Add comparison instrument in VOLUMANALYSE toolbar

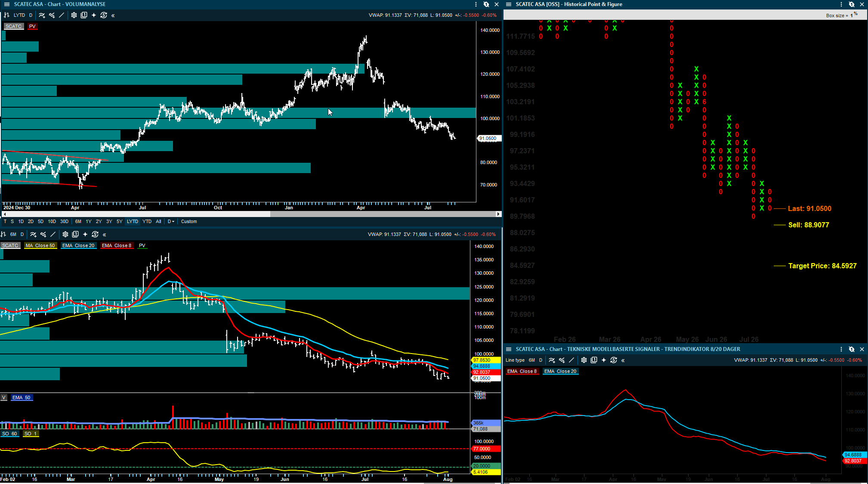52,15
